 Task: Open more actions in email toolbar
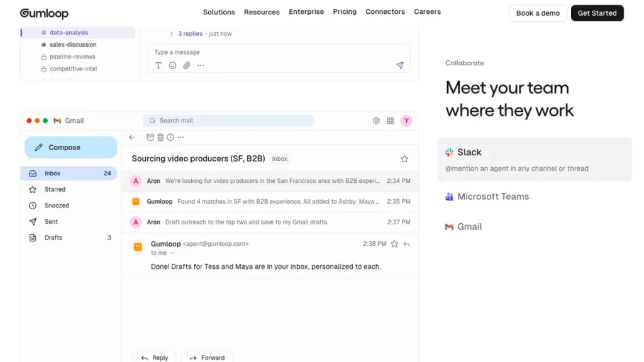click(x=180, y=138)
